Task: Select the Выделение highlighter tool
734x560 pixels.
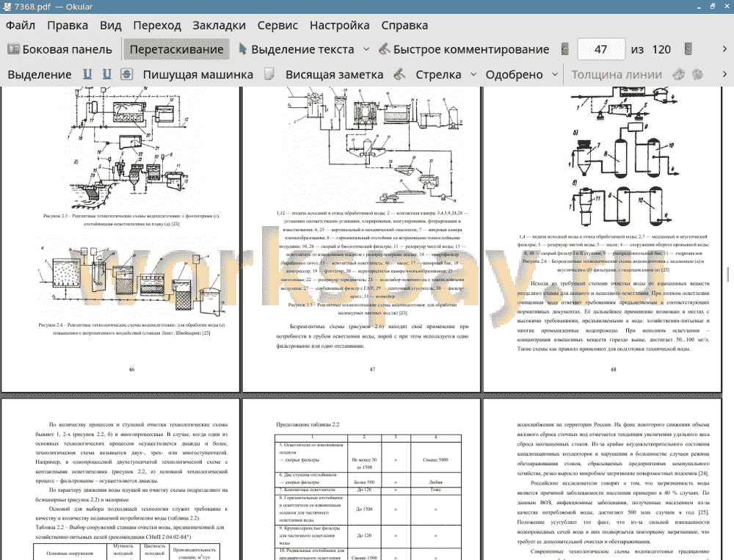Action: pos(40,74)
